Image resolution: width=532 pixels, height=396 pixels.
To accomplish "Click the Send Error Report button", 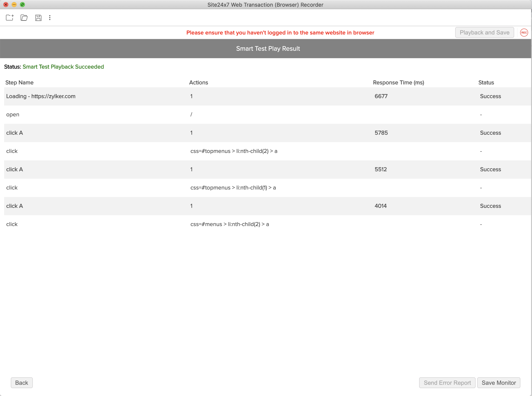I will [447, 382].
